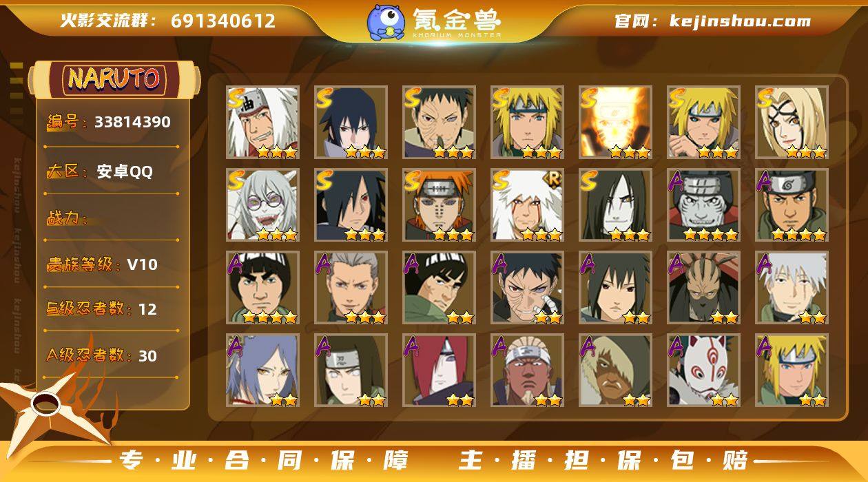
Task: Select the Killer Bee dark-skinned A-rank portrait
Action: coord(528,370)
